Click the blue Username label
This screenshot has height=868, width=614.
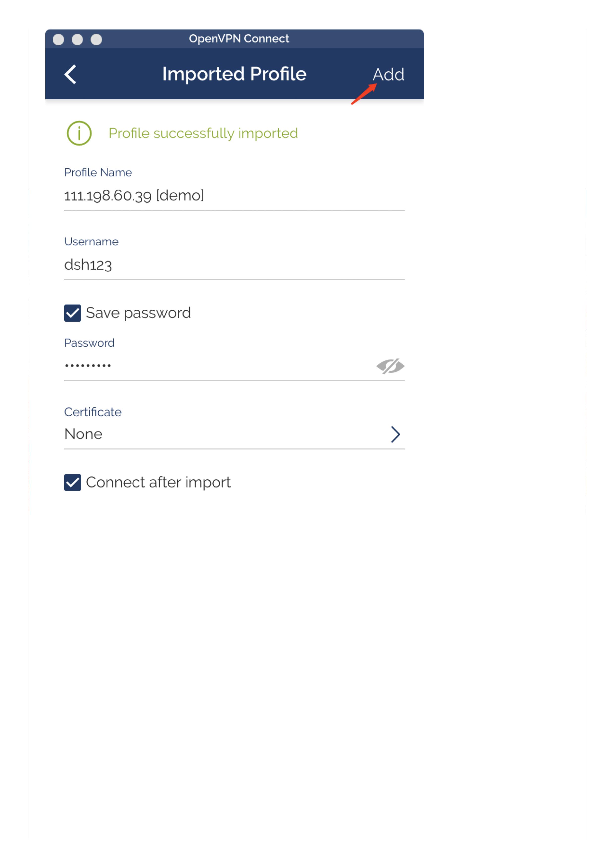(91, 242)
